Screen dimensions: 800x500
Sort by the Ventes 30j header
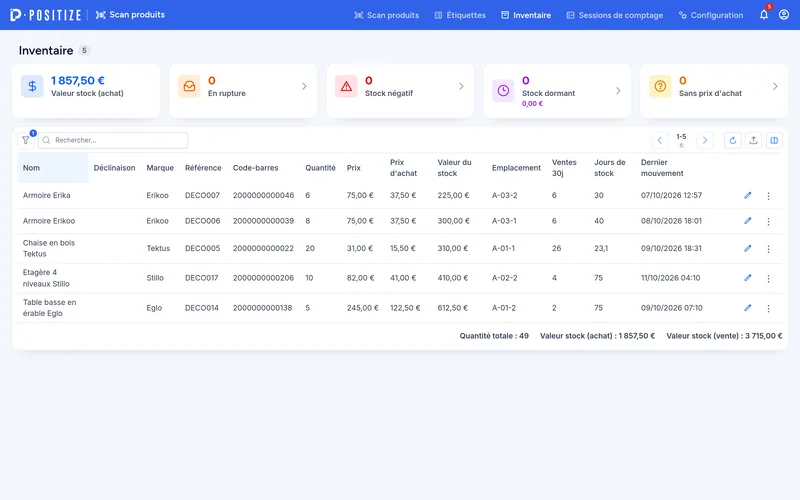564,168
